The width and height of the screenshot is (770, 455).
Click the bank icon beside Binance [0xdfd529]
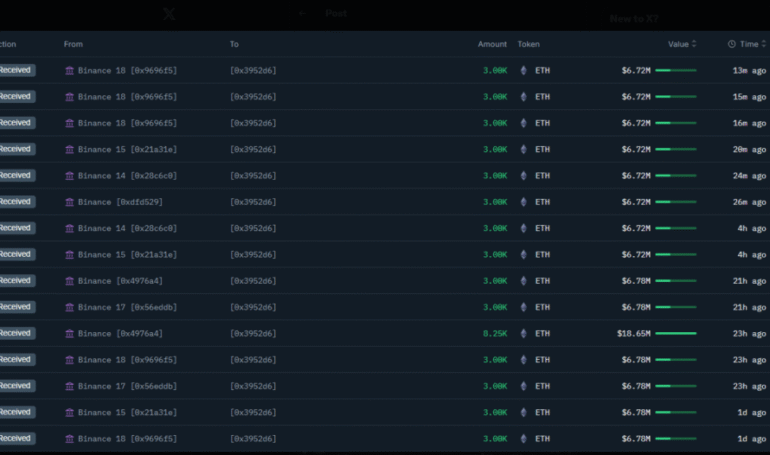tap(69, 202)
